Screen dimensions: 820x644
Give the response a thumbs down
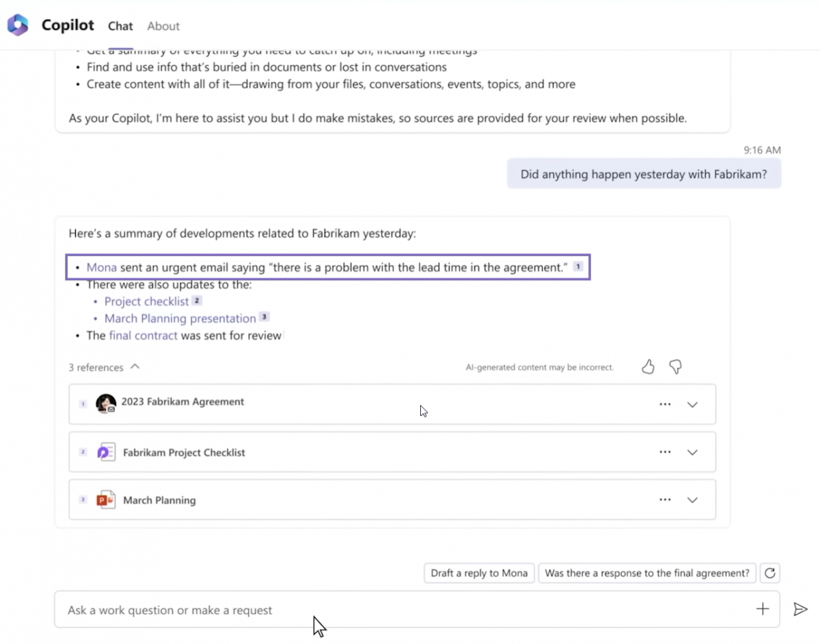pos(675,367)
